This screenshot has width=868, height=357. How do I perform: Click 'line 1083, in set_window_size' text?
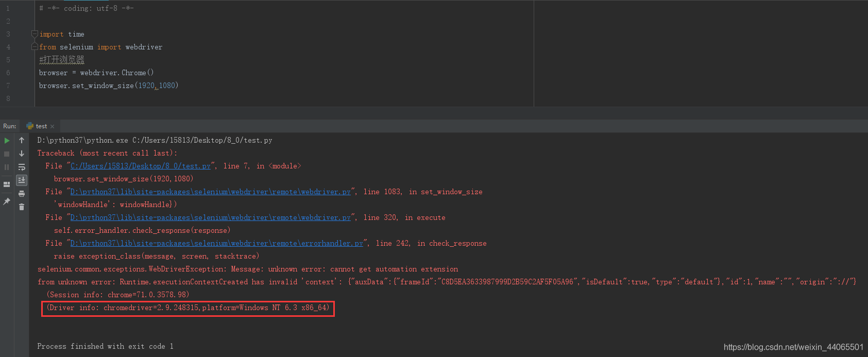[x=423, y=192]
